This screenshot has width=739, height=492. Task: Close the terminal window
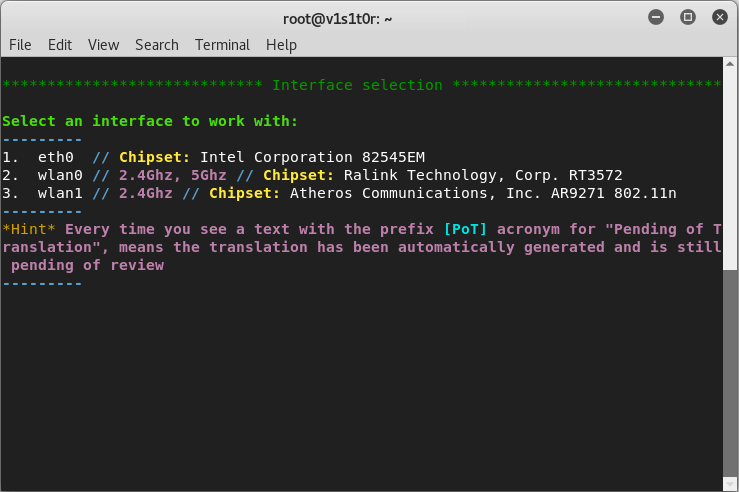coord(720,17)
